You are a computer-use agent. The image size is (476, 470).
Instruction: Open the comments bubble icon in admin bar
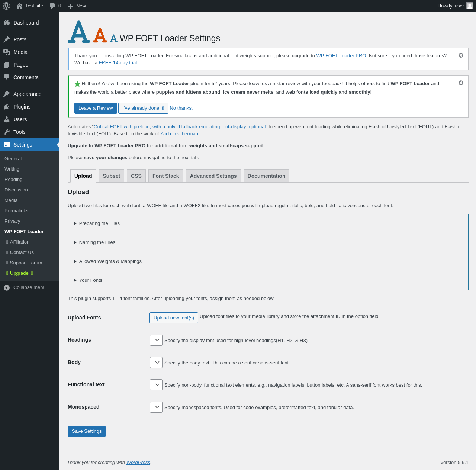(x=52, y=6)
